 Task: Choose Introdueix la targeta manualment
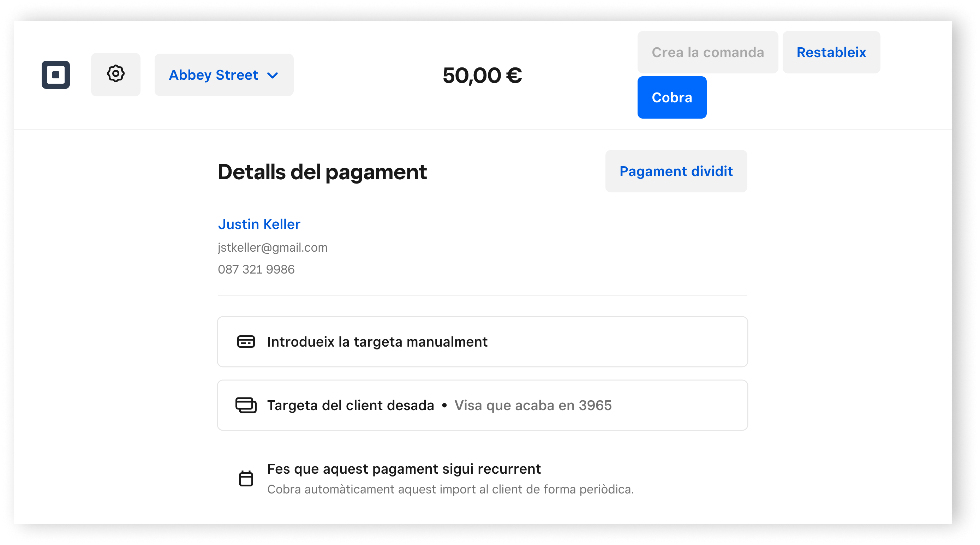[x=377, y=342]
